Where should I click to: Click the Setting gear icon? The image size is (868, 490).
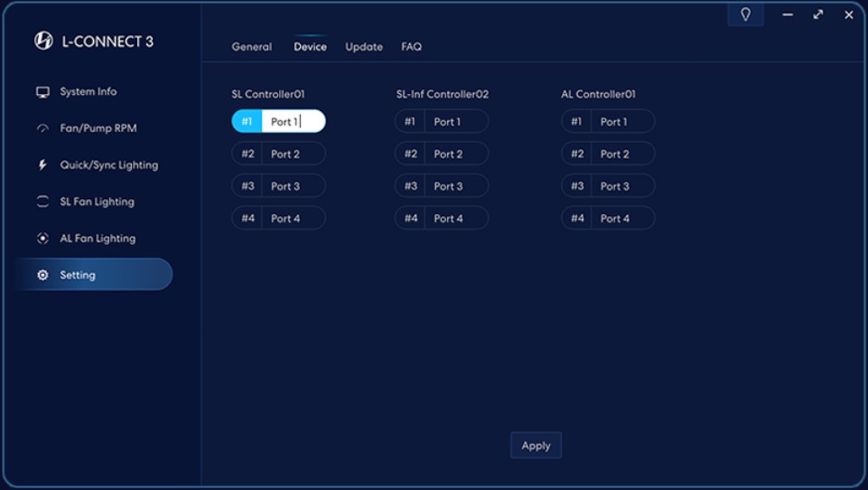point(42,275)
